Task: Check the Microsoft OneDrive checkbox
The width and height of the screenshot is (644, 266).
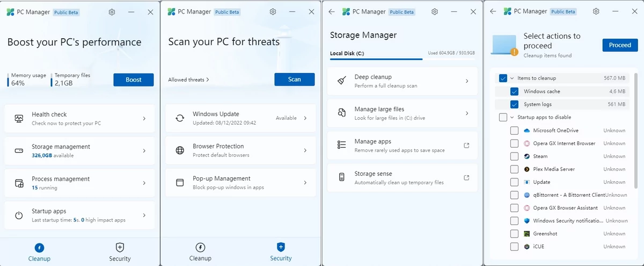Action: [514, 131]
